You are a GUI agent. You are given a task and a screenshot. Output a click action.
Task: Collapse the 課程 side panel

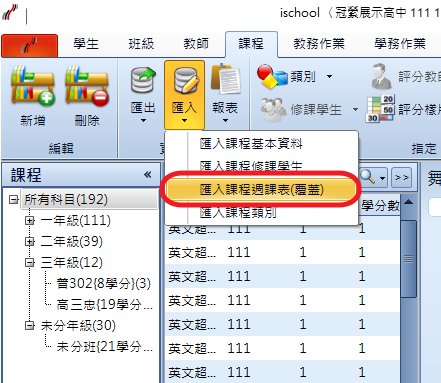pos(148,174)
